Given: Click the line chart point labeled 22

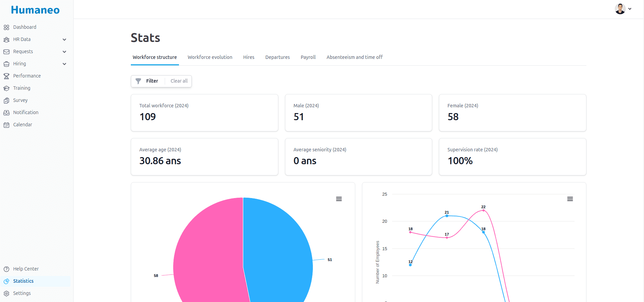Looking at the screenshot, I should (x=483, y=210).
